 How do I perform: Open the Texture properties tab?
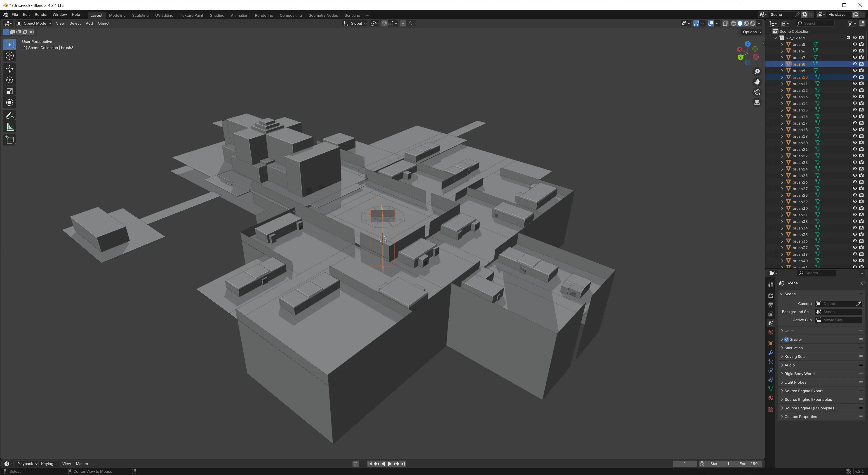pyautogui.click(x=771, y=409)
